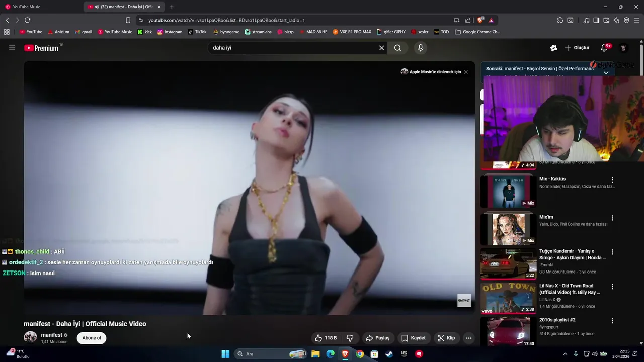Play the Old Town Road thumbnail

508,298
